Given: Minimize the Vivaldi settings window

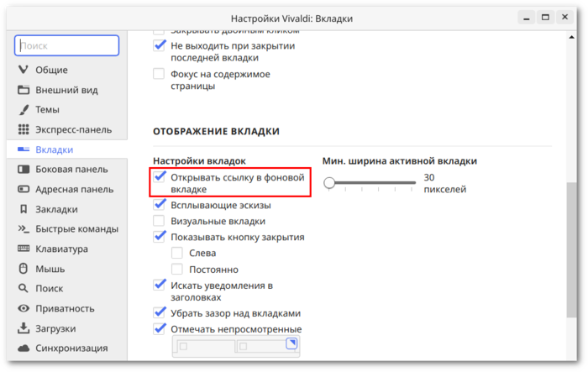Looking at the screenshot, I should tap(527, 18).
